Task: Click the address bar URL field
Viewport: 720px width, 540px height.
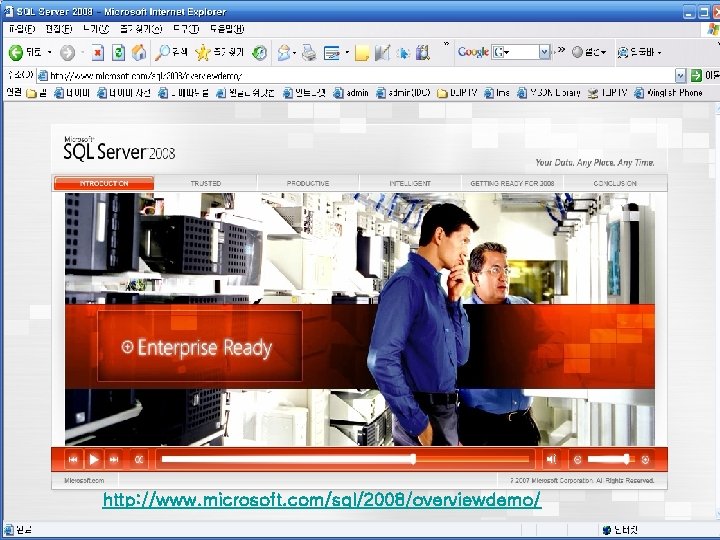Action: click(361, 75)
